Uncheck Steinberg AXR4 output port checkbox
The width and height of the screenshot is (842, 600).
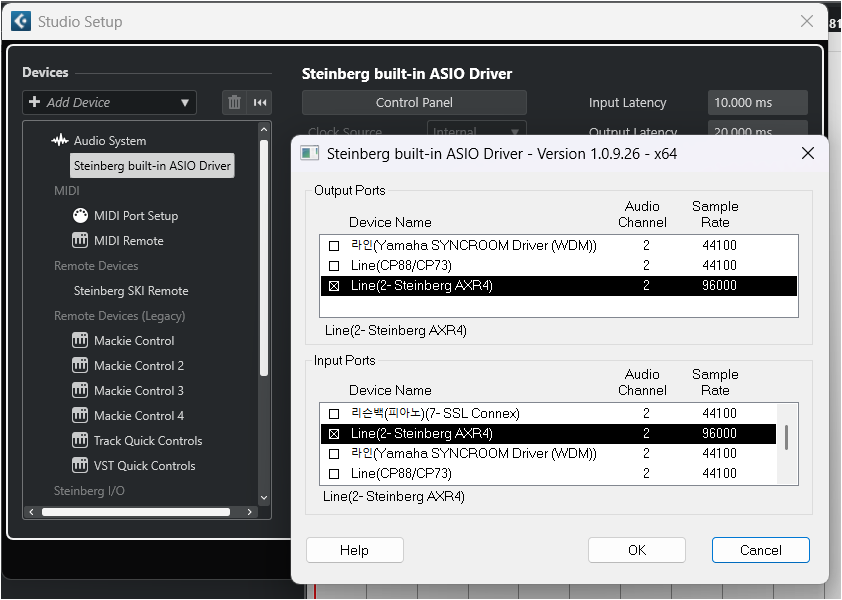pyautogui.click(x=334, y=286)
